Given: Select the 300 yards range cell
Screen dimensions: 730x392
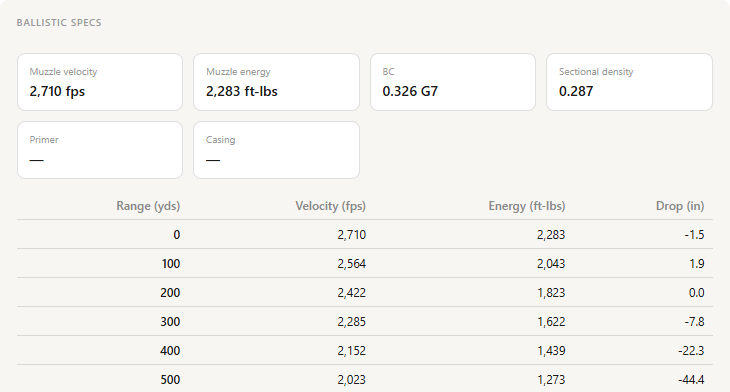Looking at the screenshot, I should (170, 322).
